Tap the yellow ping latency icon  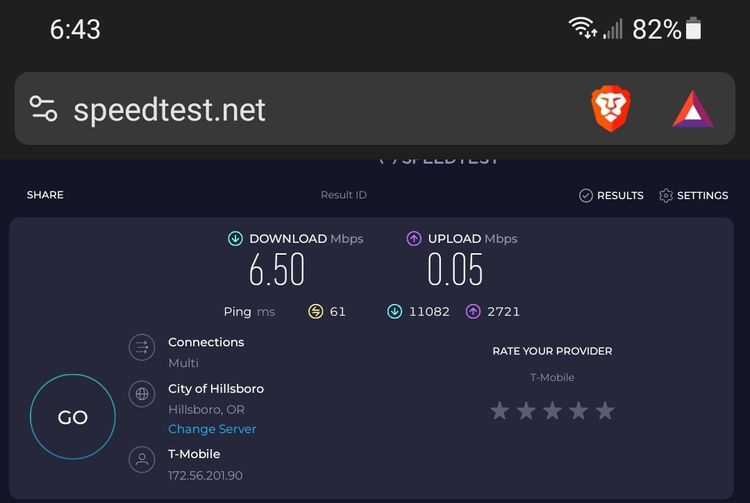(x=315, y=312)
